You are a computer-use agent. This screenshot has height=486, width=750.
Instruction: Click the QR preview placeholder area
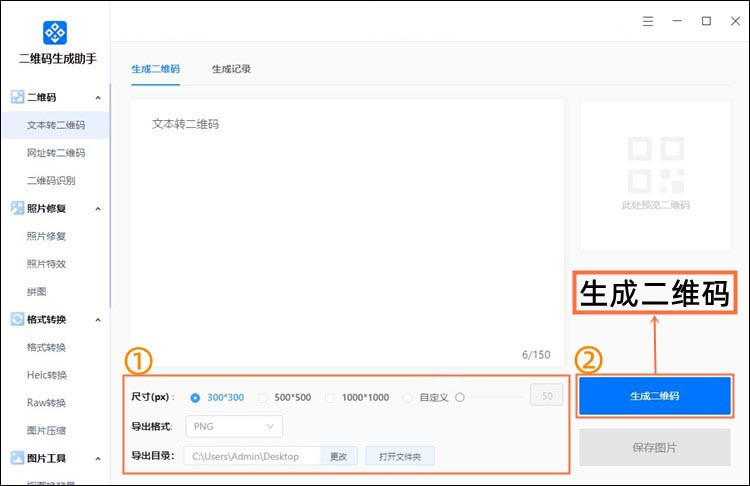pos(655,176)
